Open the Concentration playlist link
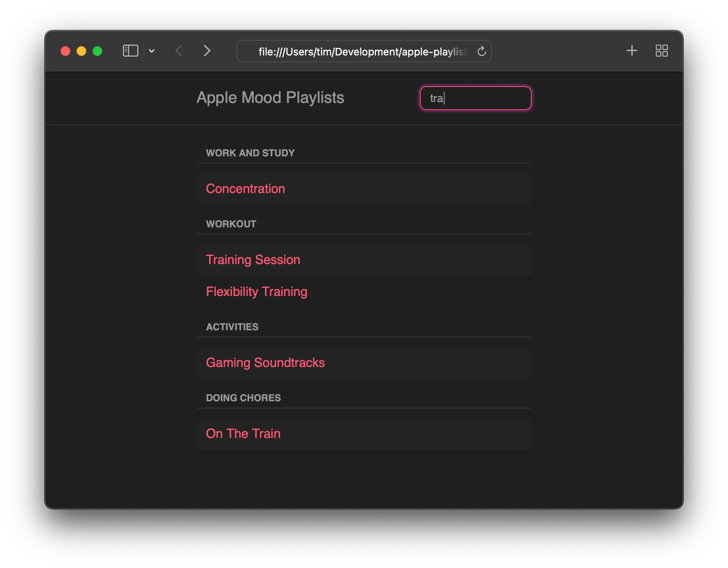 (245, 189)
